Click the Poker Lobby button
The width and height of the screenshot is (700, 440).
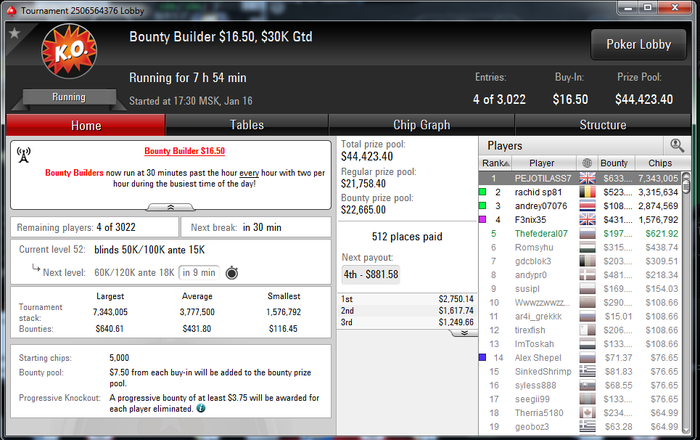[638, 45]
